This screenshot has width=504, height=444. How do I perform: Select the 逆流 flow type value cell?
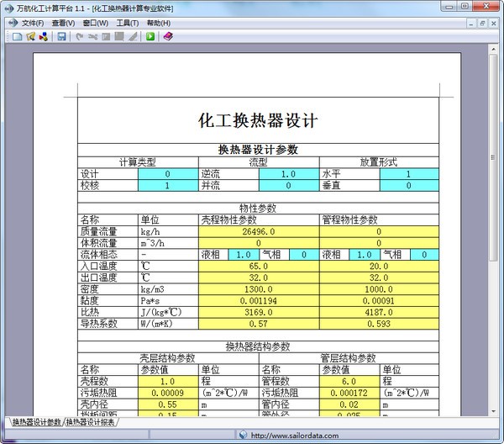point(288,174)
